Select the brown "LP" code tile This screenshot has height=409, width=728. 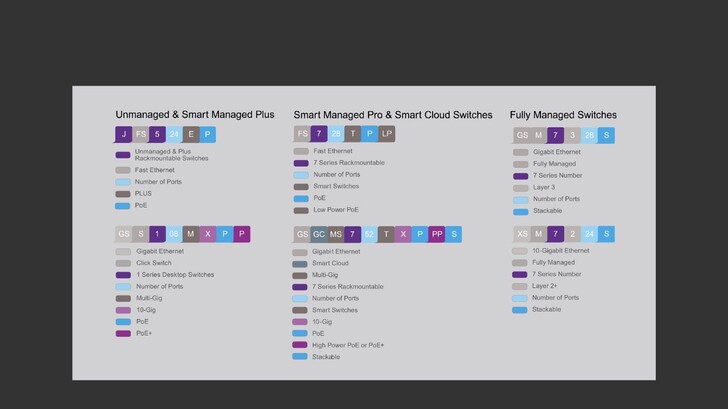(387, 134)
